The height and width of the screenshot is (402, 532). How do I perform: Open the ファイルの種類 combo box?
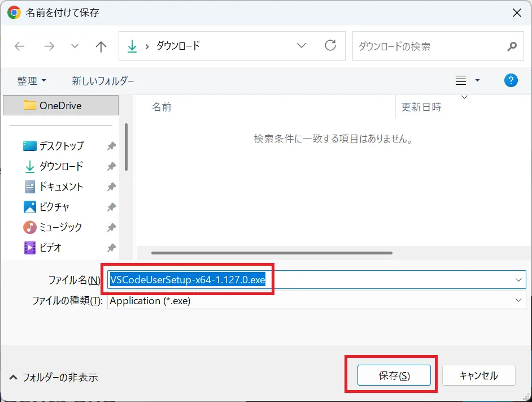[x=317, y=300]
